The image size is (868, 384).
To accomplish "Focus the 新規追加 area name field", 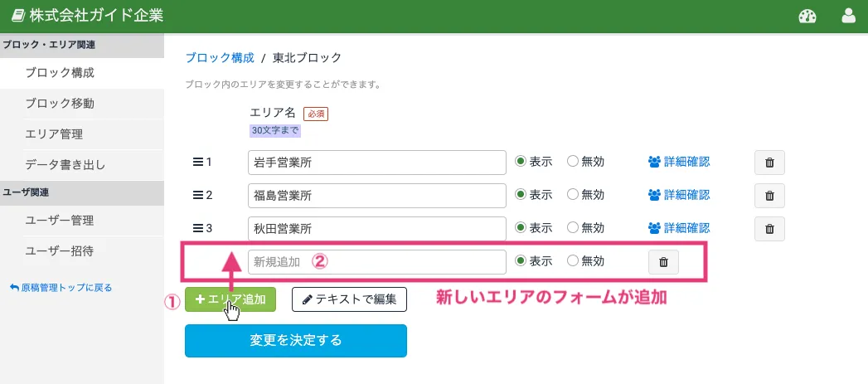I will click(x=377, y=262).
